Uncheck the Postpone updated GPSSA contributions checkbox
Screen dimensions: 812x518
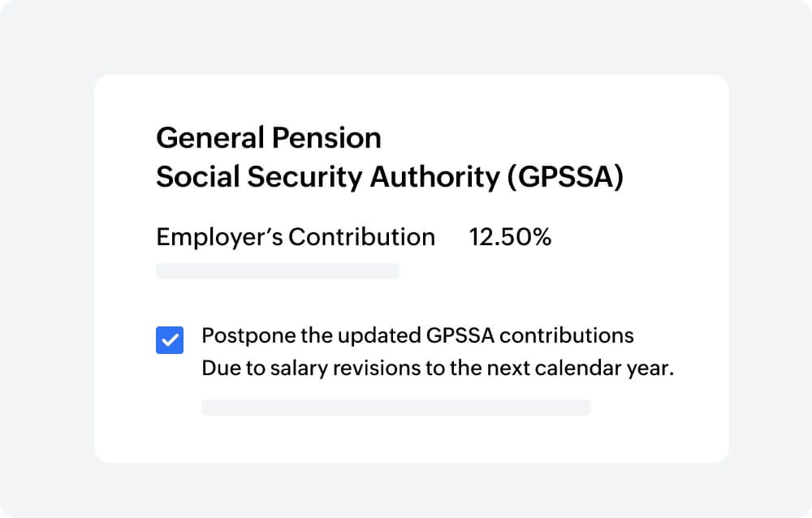click(x=170, y=340)
